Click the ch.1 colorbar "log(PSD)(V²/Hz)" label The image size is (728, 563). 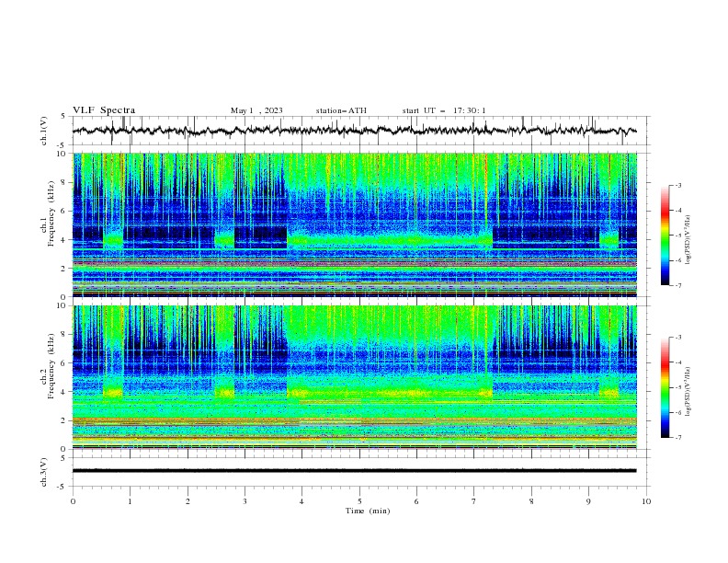click(x=688, y=240)
